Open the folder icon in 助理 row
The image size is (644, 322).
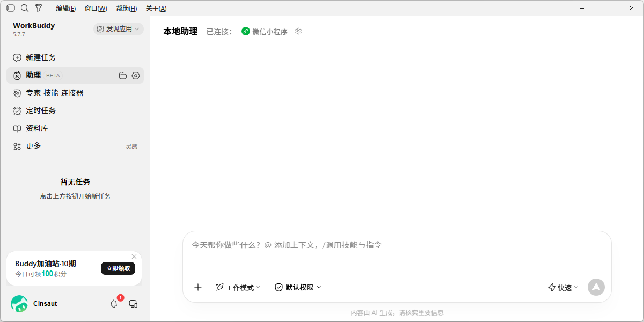123,76
